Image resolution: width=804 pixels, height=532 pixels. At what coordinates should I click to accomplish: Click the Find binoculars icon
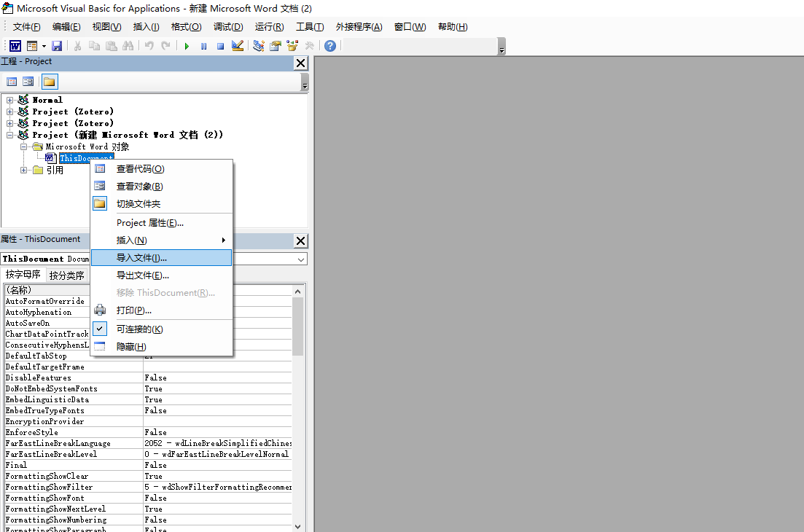pyautogui.click(x=128, y=46)
